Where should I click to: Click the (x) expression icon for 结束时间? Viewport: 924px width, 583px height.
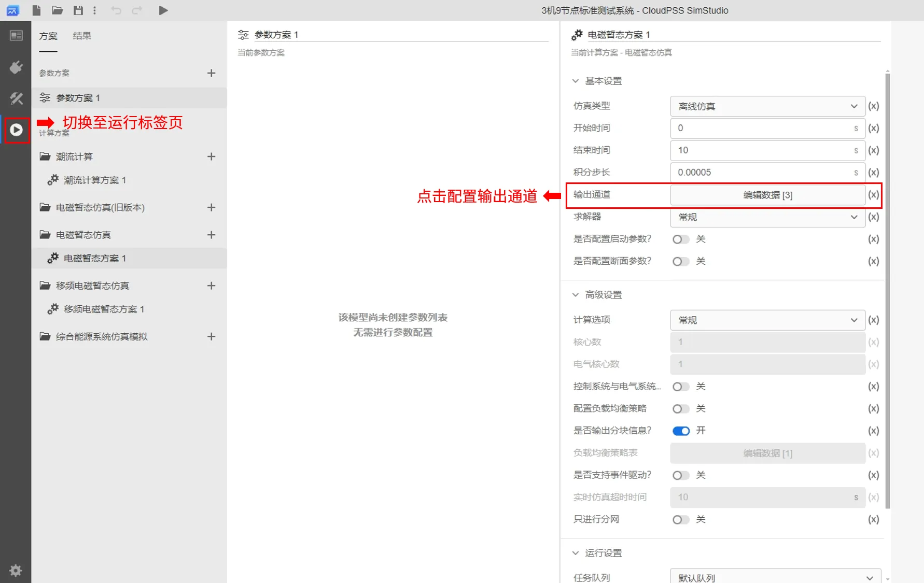874,150
